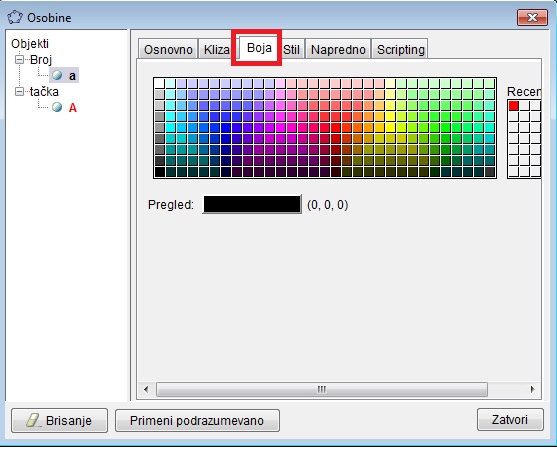Collapse the Broj tree node
The width and height of the screenshot is (557, 449).
tap(20, 59)
